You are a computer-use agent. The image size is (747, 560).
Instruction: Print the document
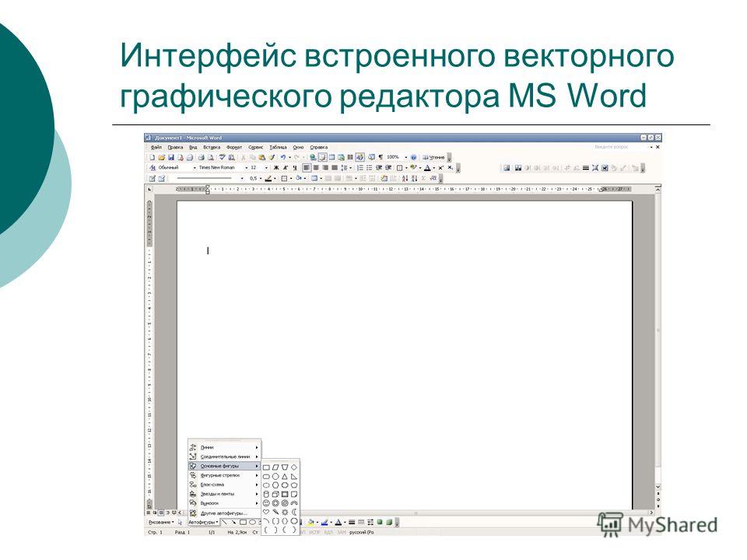tap(201, 157)
